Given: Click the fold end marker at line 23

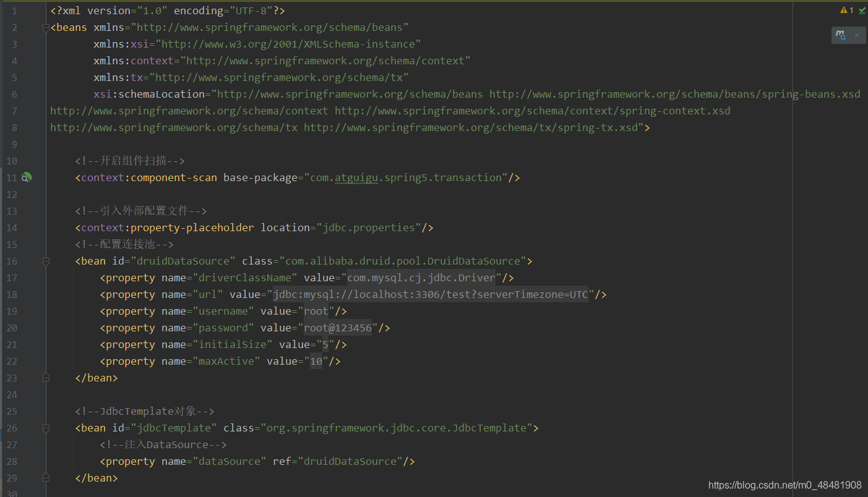Looking at the screenshot, I should click(45, 378).
